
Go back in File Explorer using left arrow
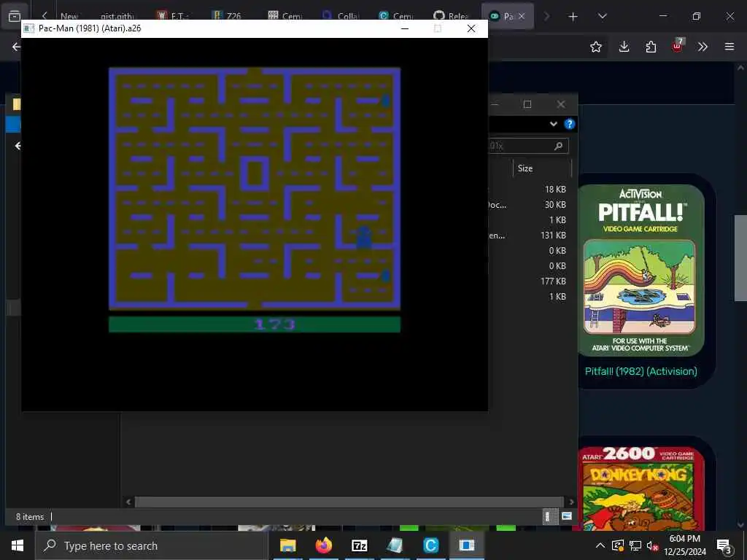pyautogui.click(x=18, y=146)
